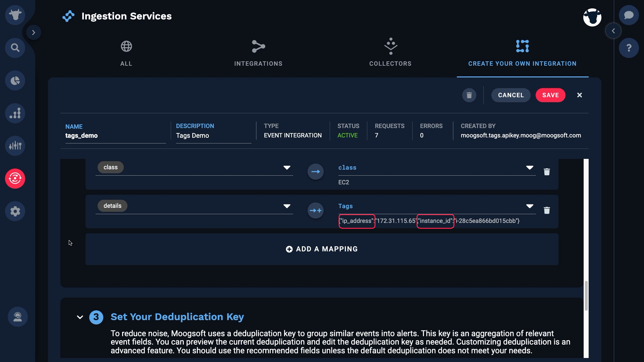
Task: Click the collectors icon above COLLECTORS
Action: tap(391, 46)
